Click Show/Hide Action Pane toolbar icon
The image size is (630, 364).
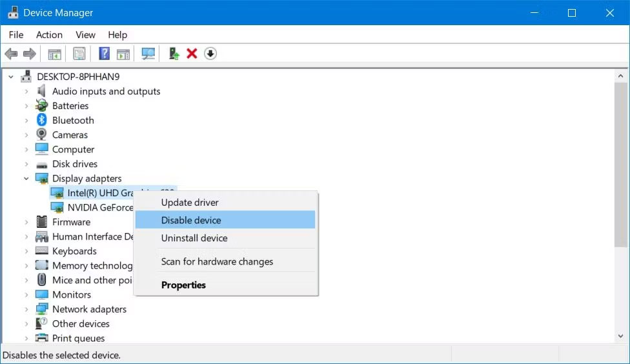(x=123, y=54)
